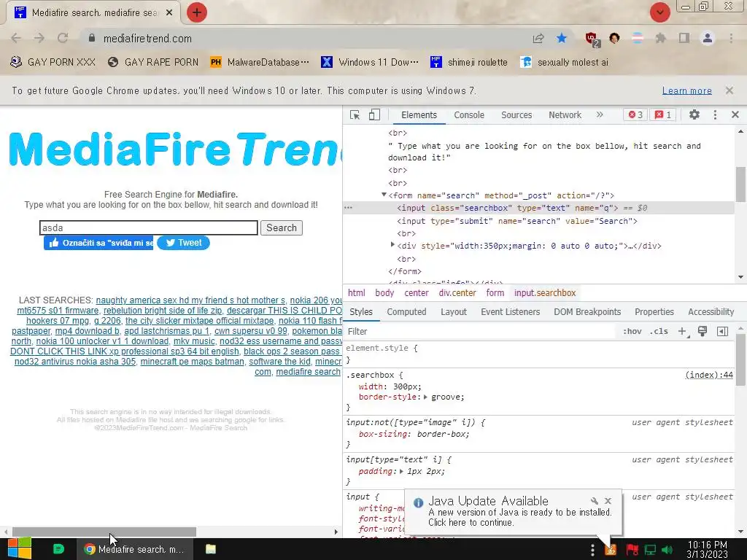747x560 pixels.
Task: Close the Java Update notification
Action: [608, 500]
